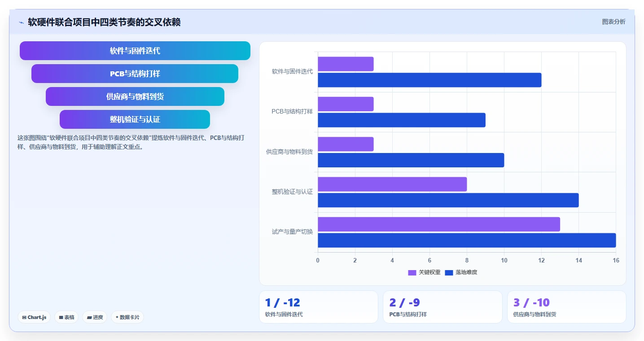The width and height of the screenshot is (644, 341).
Task: Click purple 关键权重 bar for 供应商与物料到货
Action: click(x=346, y=144)
